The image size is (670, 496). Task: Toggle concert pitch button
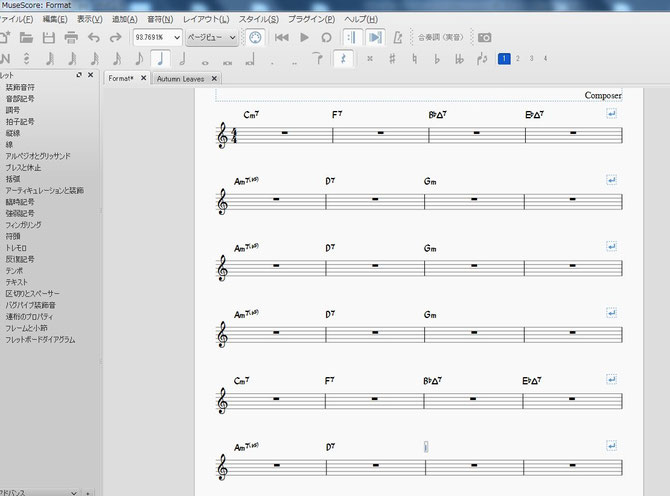441,37
